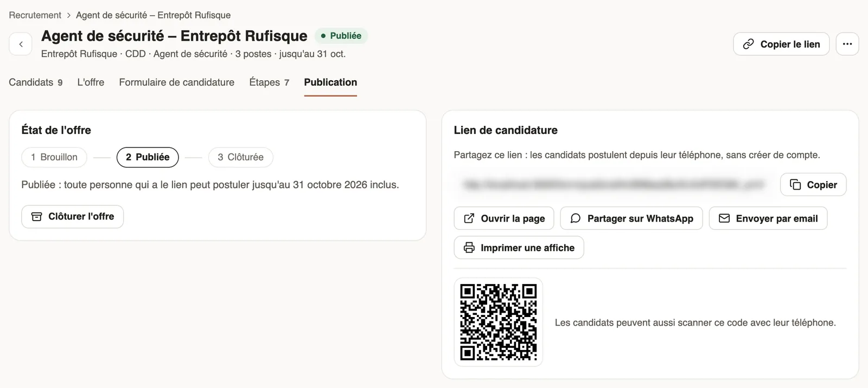Click the Partagez ce lien description text

pyautogui.click(x=637, y=155)
